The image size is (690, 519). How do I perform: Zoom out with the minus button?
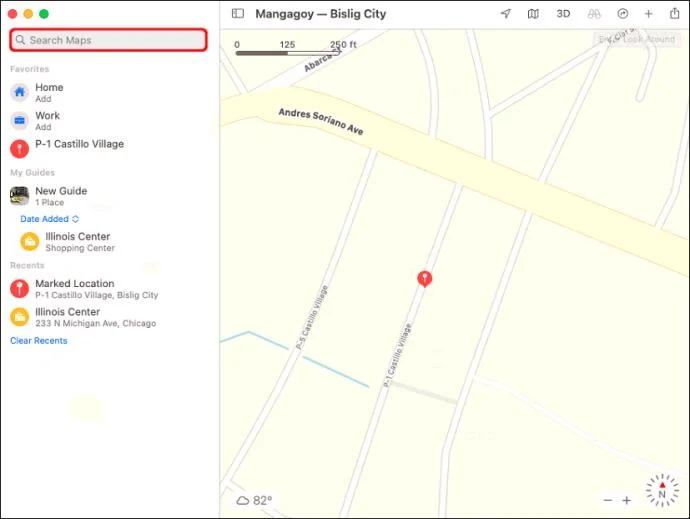coord(608,501)
